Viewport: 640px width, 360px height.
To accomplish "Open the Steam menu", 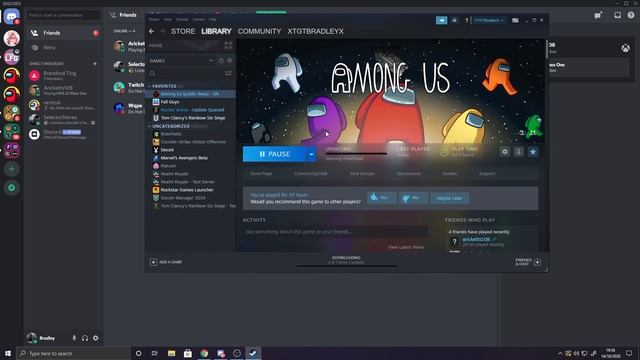I will (154, 19).
